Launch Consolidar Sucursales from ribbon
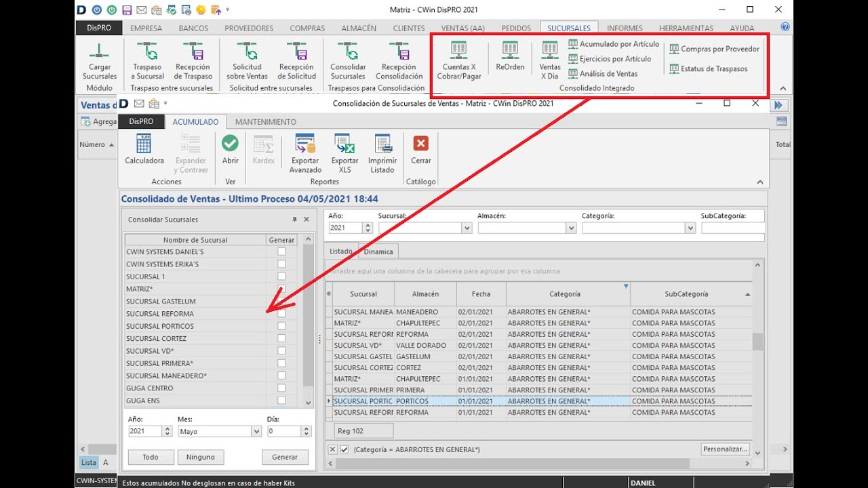The width and height of the screenshot is (868, 488). [x=348, y=60]
